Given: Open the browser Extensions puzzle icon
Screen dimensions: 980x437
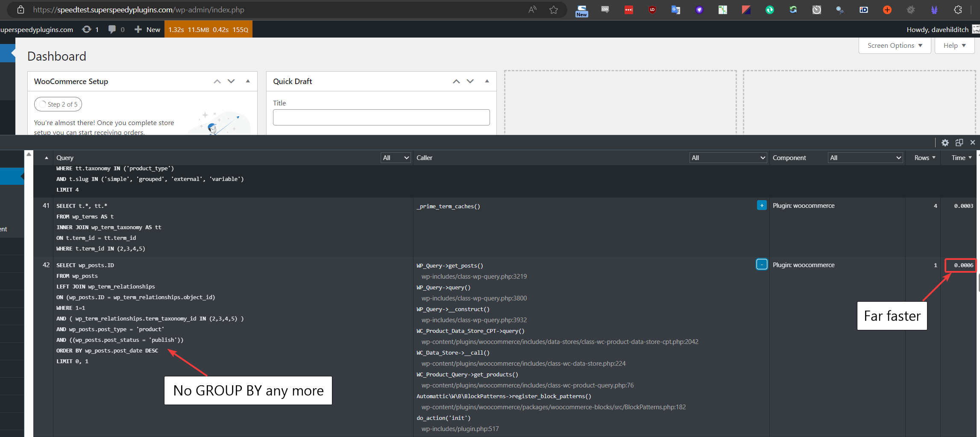Looking at the screenshot, I should (958, 9).
